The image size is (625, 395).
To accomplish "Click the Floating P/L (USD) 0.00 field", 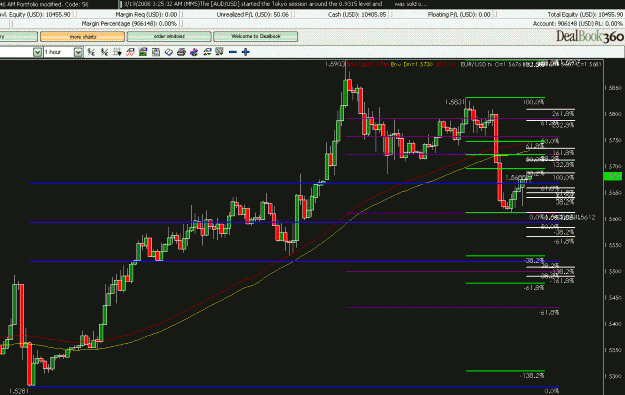I will point(459,14).
